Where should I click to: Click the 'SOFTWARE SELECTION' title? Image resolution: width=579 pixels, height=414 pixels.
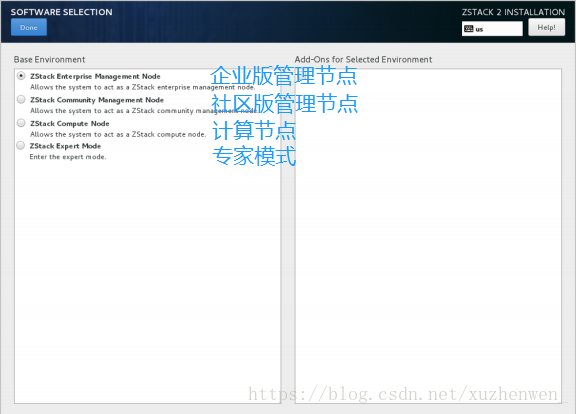(62, 12)
